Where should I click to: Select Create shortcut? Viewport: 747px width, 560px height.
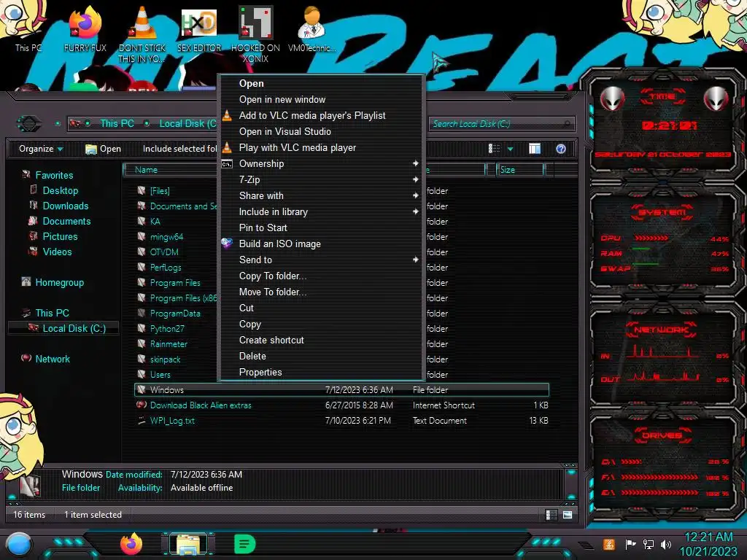click(x=321, y=340)
